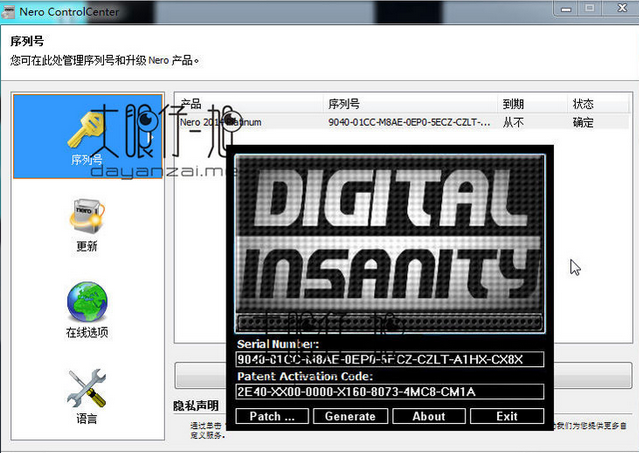Open the About button in keygen
639x453 pixels.
[x=429, y=416]
